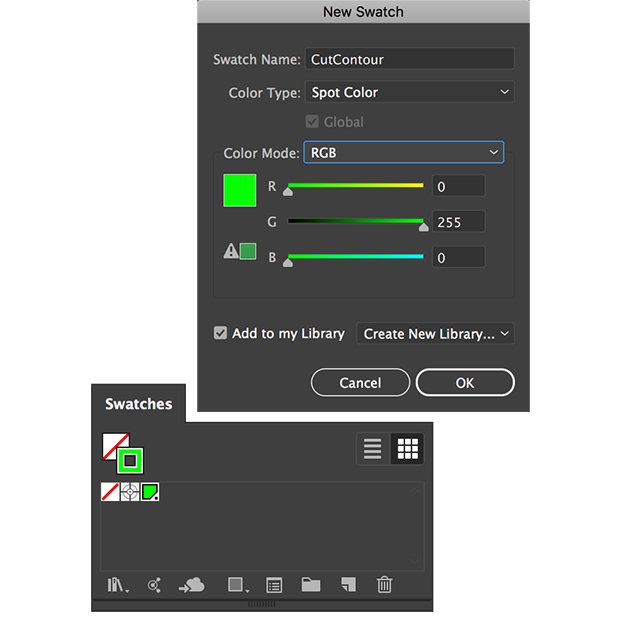620x619 pixels.
Task: Click the G color slider track
Action: tap(356, 221)
